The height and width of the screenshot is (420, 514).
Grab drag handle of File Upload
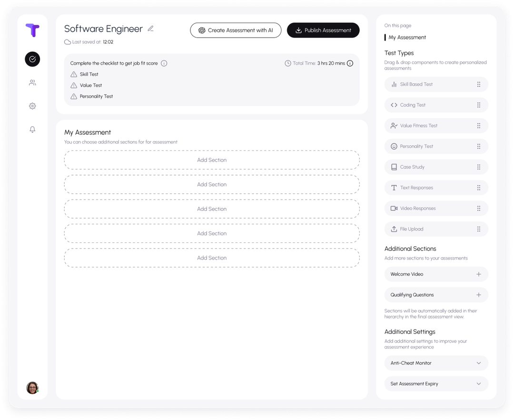click(479, 229)
